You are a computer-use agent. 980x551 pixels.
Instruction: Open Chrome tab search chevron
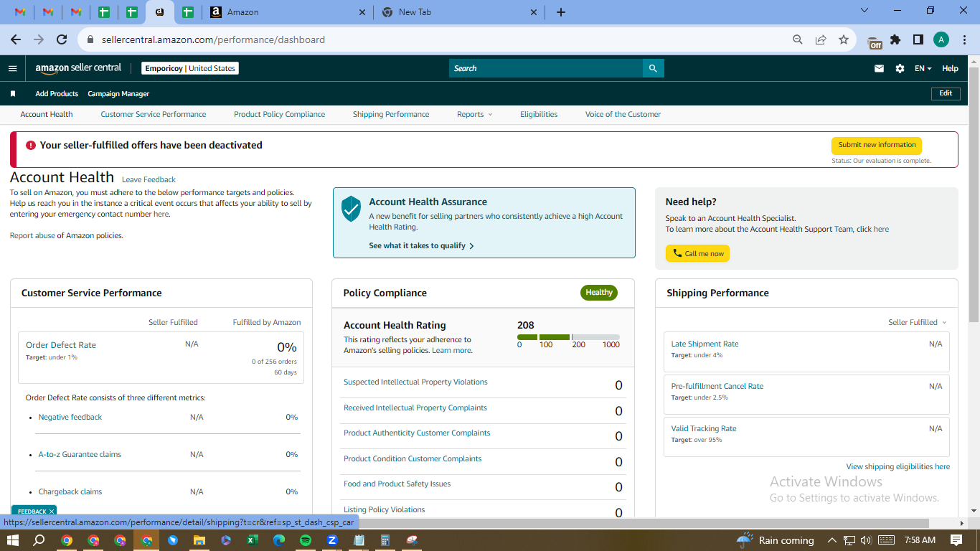pos(864,11)
